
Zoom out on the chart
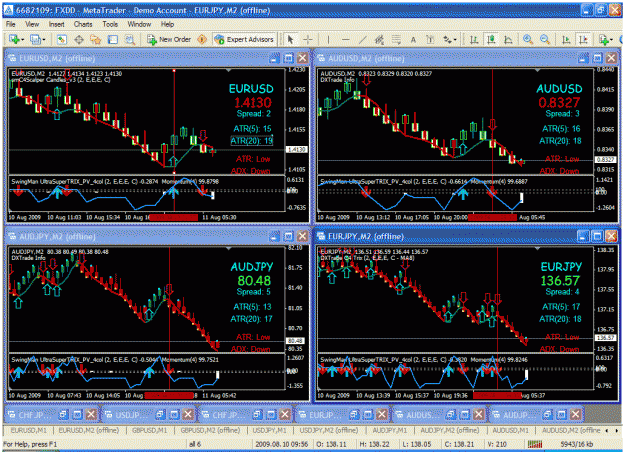545,39
